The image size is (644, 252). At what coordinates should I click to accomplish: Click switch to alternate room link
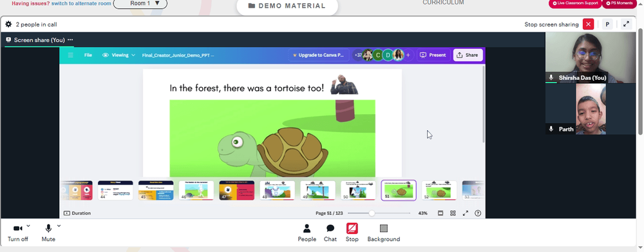point(81,3)
